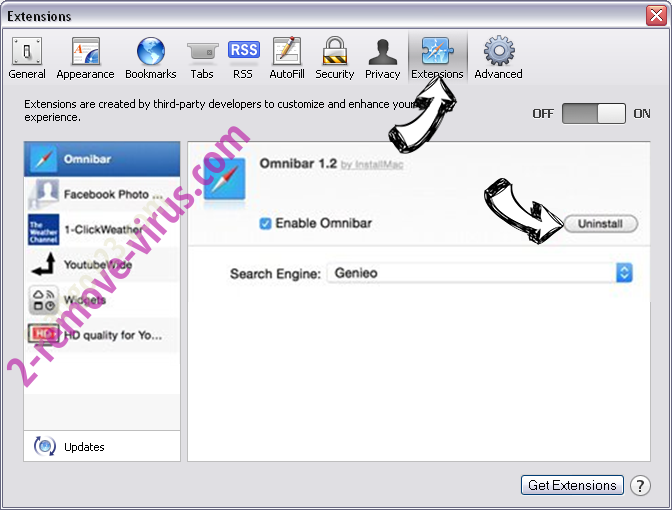Open the Security padlock icon
672x510 pixels.
(x=334, y=51)
